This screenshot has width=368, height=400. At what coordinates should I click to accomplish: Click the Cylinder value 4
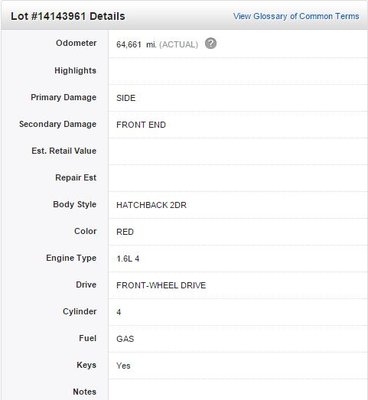click(x=119, y=312)
